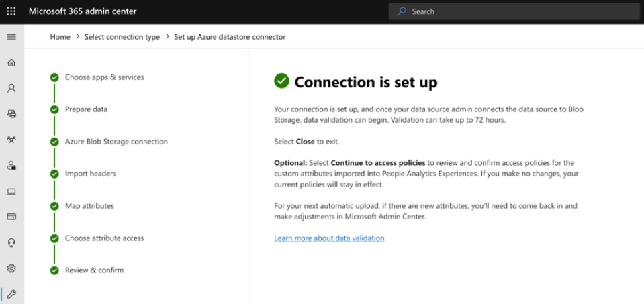The width and height of the screenshot is (644, 304).
Task: Click green checkmark beside Map attributes
Action: tap(54, 206)
